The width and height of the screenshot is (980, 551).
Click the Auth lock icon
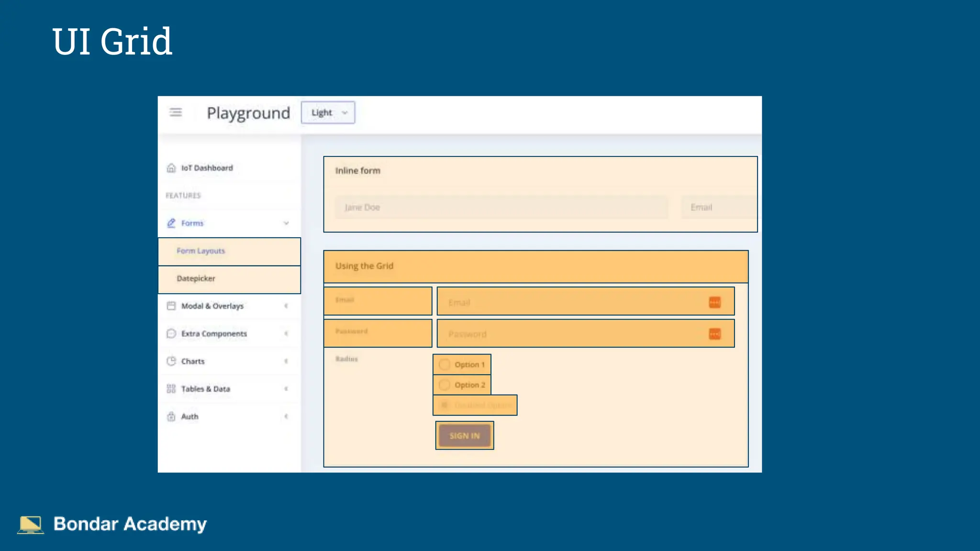point(171,417)
